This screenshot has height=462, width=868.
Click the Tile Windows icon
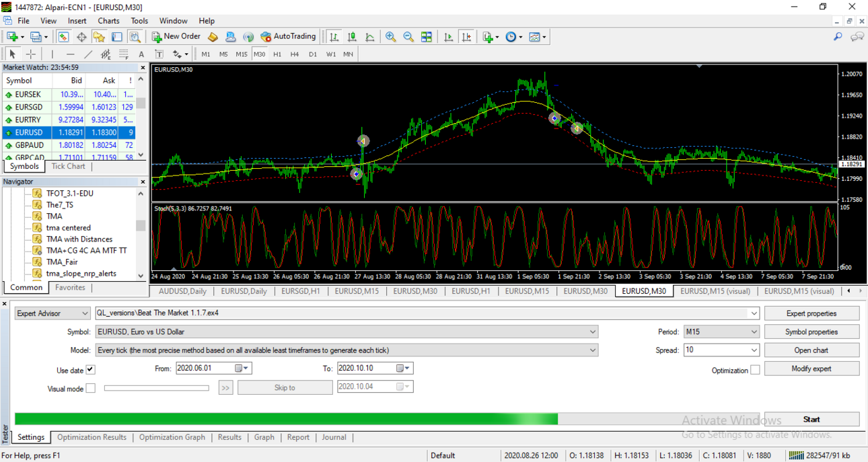pos(427,37)
